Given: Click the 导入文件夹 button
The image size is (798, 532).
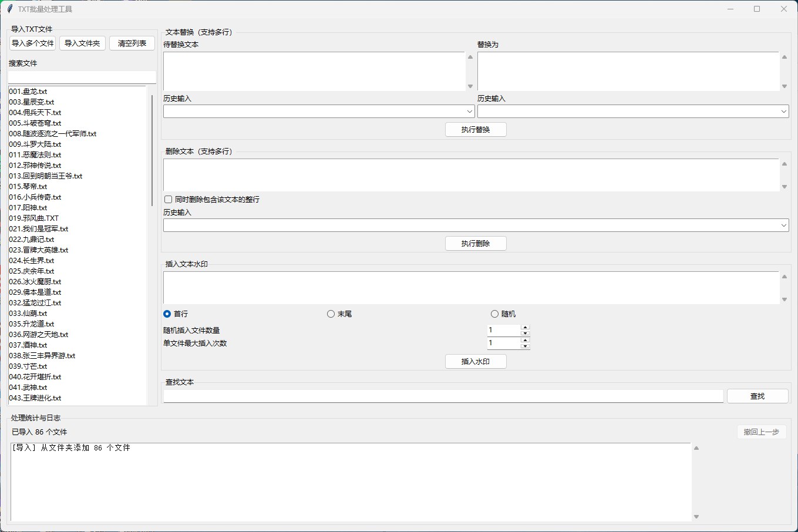Looking at the screenshot, I should coord(82,43).
